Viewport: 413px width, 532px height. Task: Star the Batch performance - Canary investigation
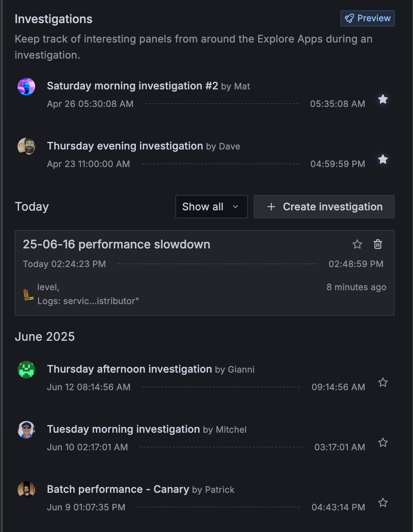click(x=383, y=503)
